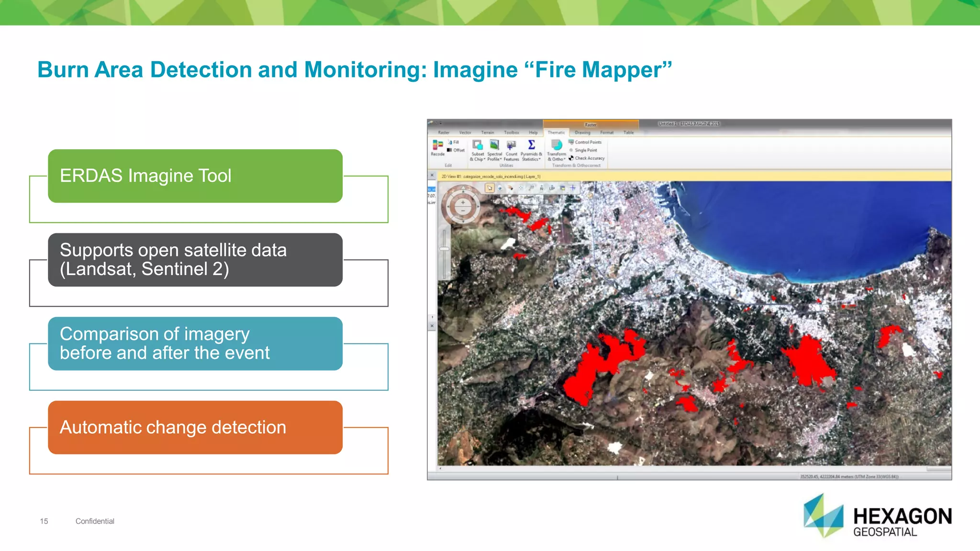Open the Help ribbon tab

(533, 132)
